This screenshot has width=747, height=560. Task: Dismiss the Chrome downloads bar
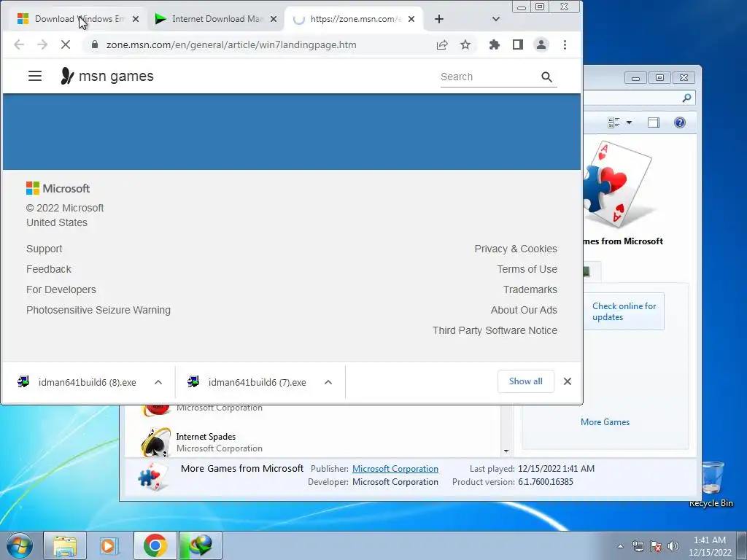(x=568, y=381)
